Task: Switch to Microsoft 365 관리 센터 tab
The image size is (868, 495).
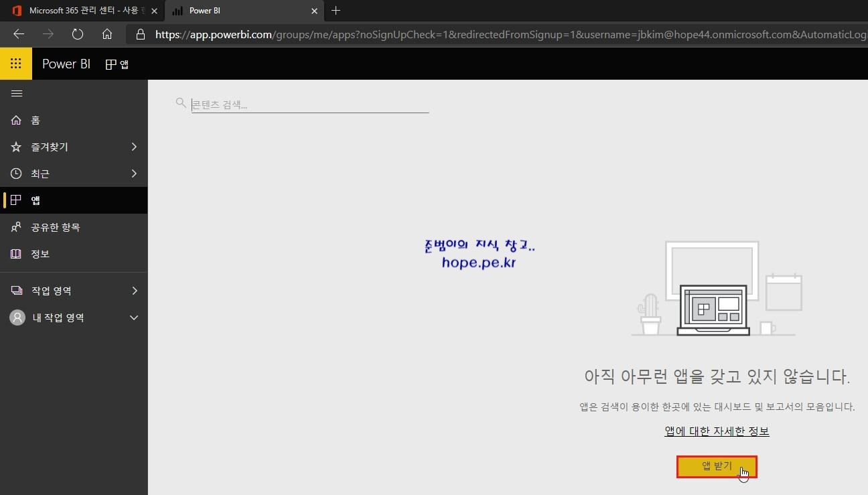Action: [83, 11]
